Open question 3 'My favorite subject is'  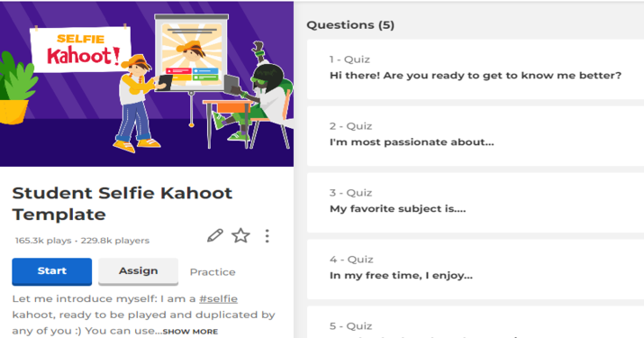coord(476,202)
